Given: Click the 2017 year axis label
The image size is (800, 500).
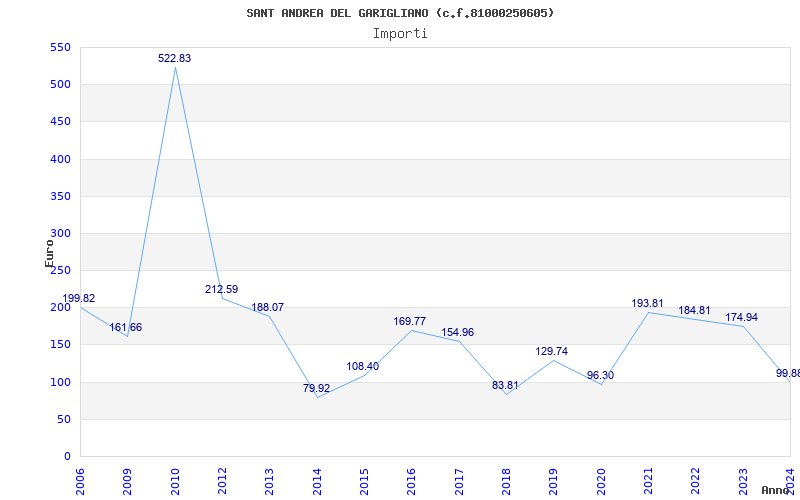Looking at the screenshot, I should pos(459,482).
